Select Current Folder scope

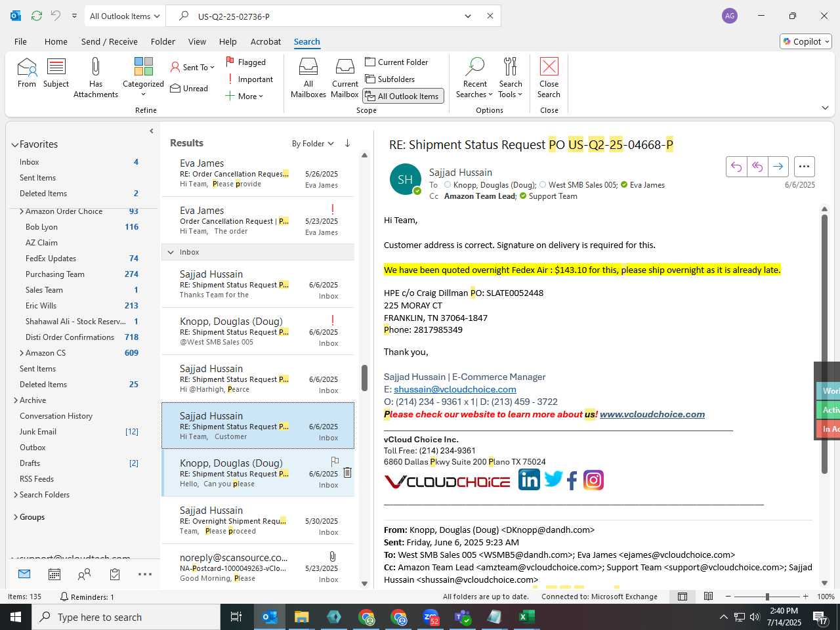pyautogui.click(x=396, y=62)
